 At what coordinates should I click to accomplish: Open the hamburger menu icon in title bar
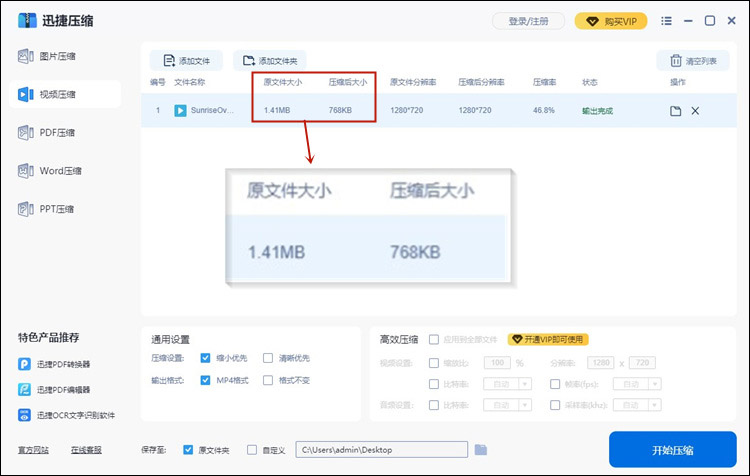tap(666, 21)
